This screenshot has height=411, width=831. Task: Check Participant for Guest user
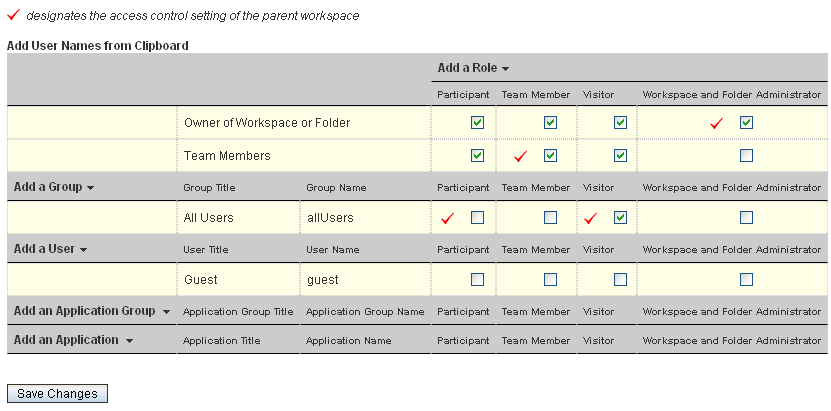pos(477,280)
